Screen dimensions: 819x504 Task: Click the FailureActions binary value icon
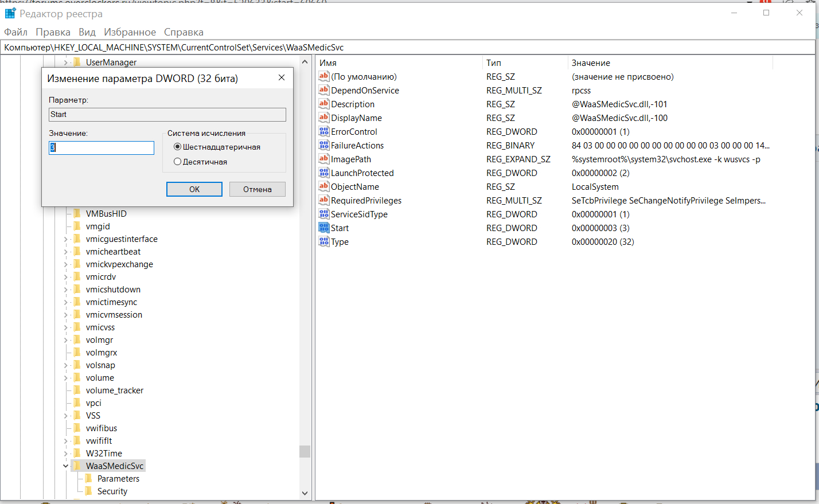[x=324, y=145]
